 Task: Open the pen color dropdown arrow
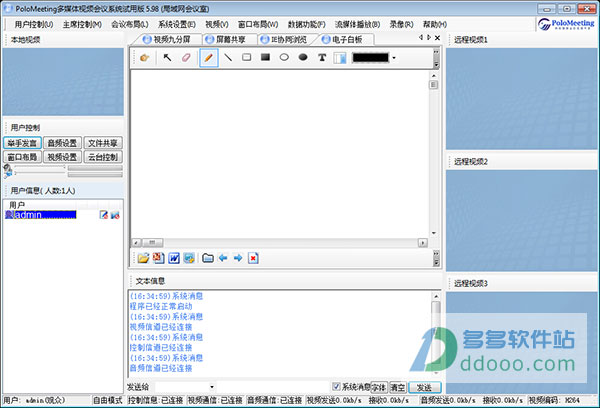[394, 58]
